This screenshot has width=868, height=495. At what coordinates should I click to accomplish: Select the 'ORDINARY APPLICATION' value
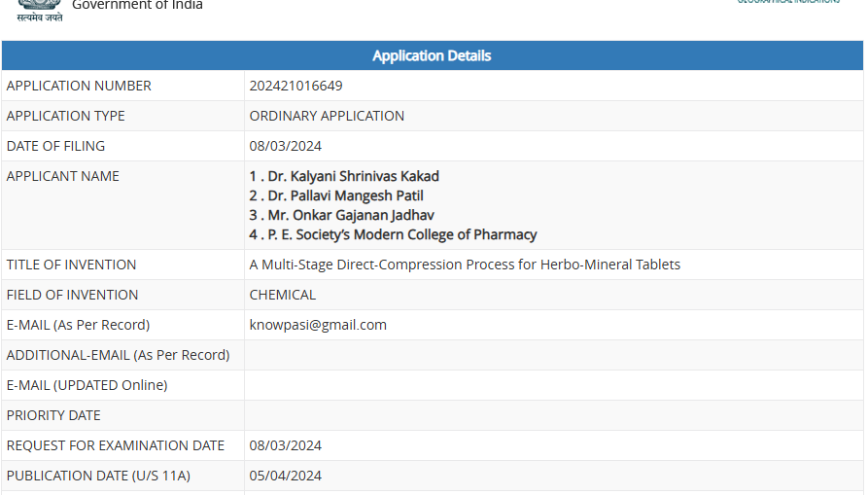(327, 116)
